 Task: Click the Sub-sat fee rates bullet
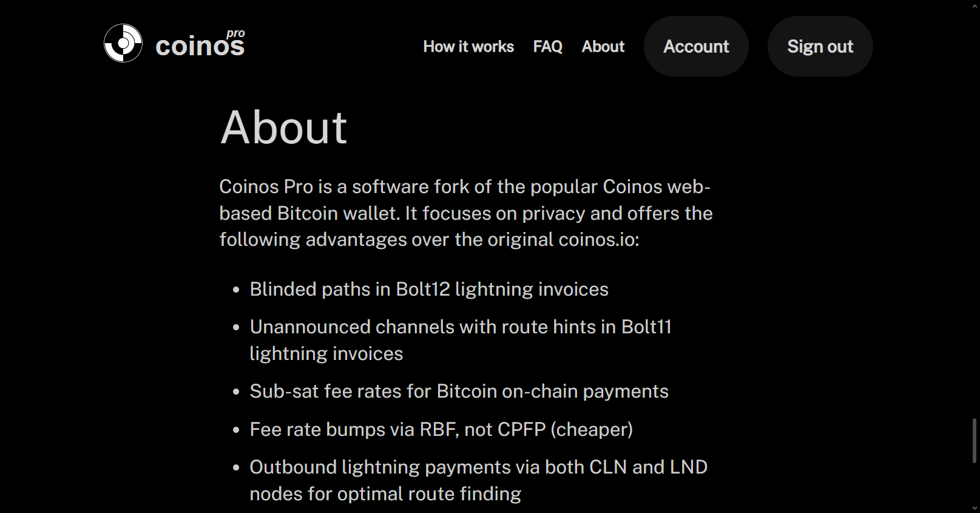point(459,392)
